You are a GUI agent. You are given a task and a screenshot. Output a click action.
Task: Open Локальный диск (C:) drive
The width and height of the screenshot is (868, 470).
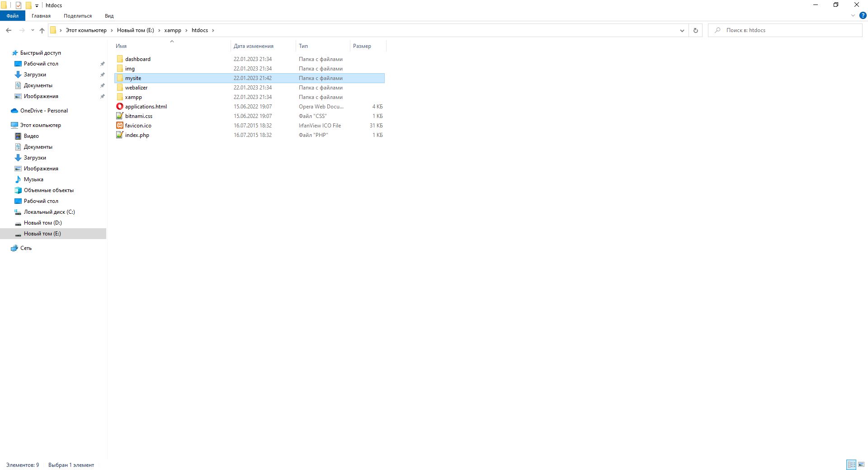click(49, 212)
